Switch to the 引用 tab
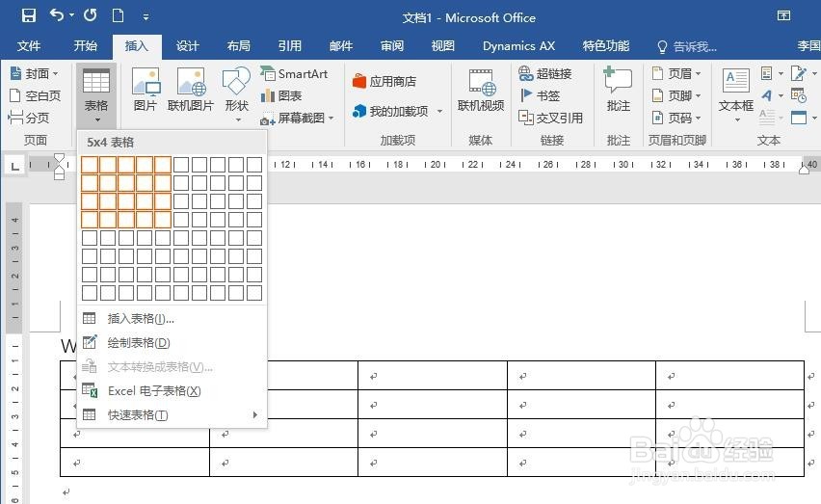Image resolution: width=821 pixels, height=504 pixels. (x=289, y=46)
